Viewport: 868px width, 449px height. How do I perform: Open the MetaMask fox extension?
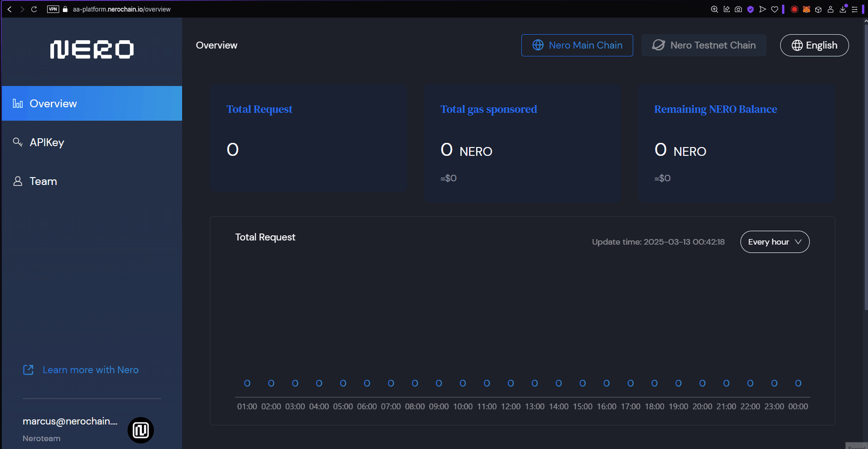point(807,9)
